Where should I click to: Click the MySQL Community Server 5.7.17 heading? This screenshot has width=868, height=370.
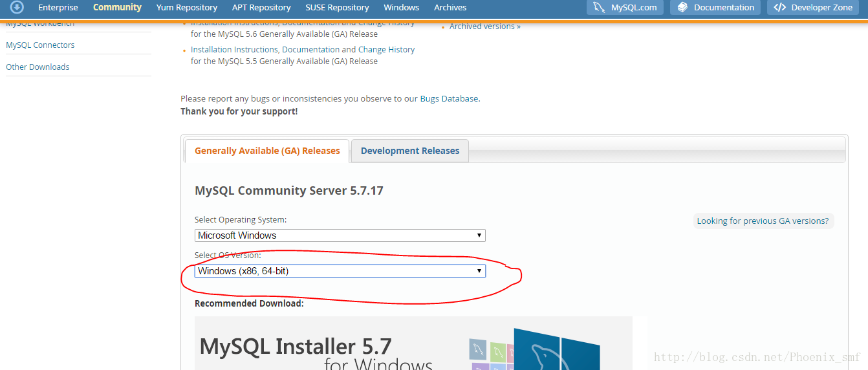coord(289,191)
